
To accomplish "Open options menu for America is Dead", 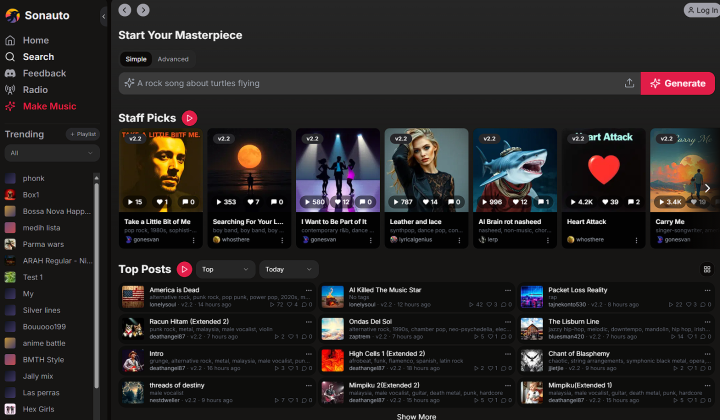I will (309, 290).
